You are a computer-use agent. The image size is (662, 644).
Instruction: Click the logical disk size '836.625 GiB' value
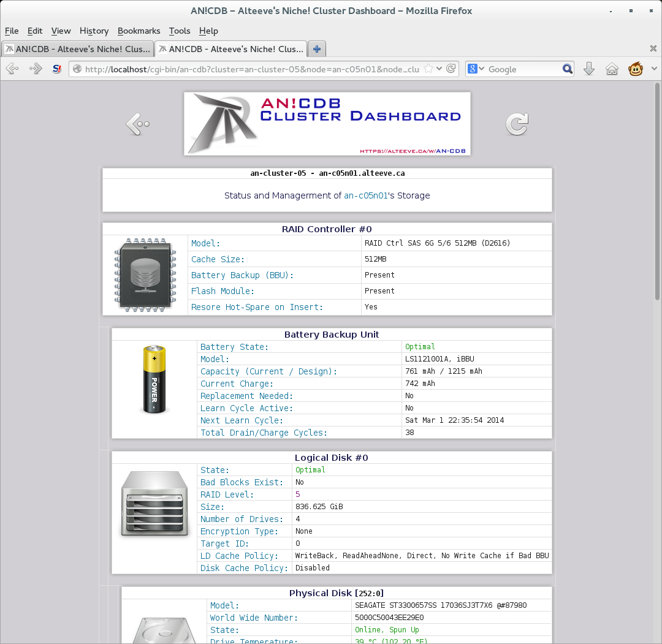[319, 506]
